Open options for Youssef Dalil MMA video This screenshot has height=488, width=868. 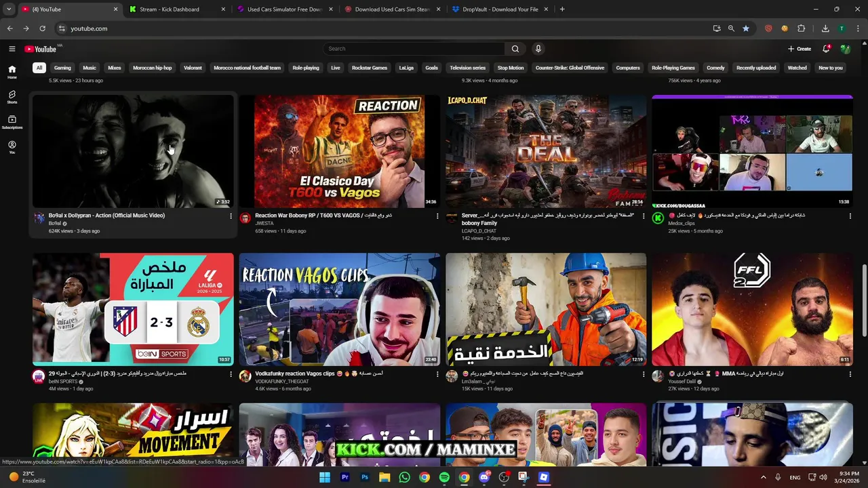(850, 374)
